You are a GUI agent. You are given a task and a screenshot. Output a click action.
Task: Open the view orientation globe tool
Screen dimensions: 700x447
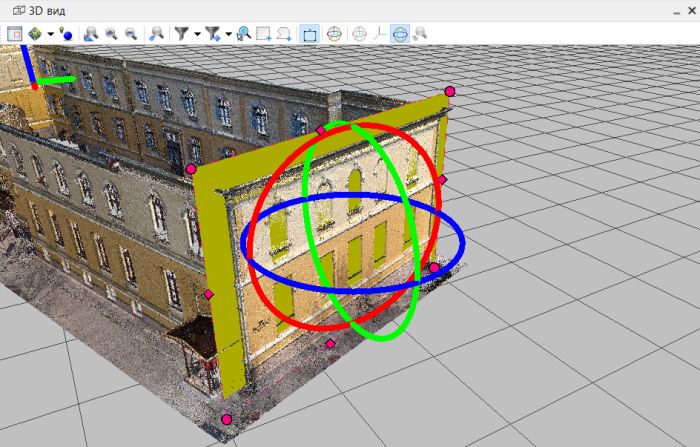click(x=36, y=33)
